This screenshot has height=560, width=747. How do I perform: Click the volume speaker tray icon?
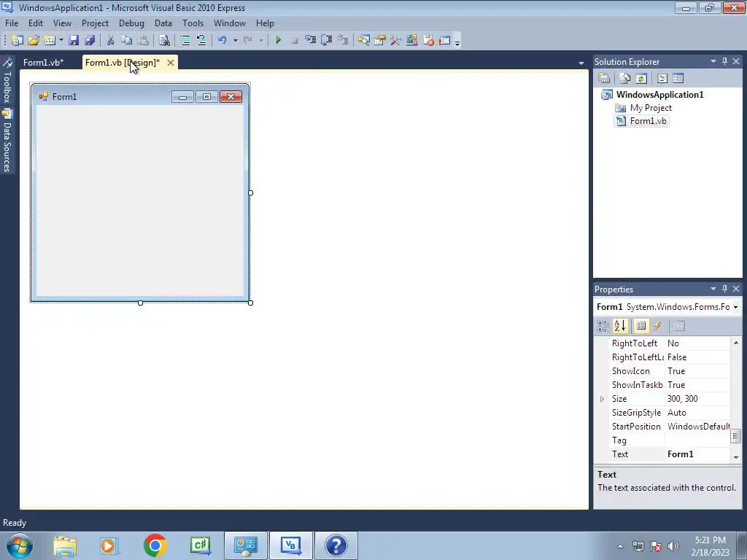(x=673, y=546)
